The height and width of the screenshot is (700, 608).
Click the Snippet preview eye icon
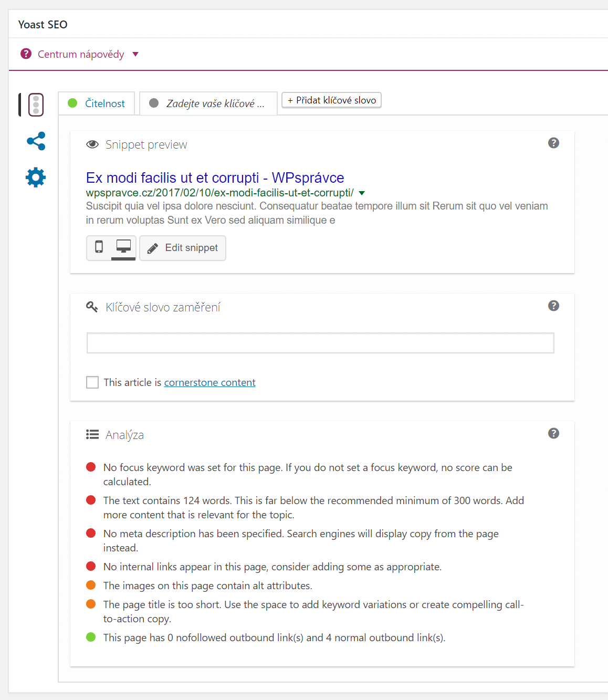pyautogui.click(x=92, y=144)
